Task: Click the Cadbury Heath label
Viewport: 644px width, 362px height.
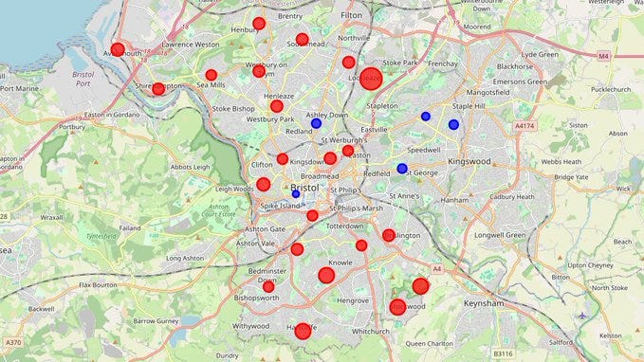Action: (x=512, y=197)
